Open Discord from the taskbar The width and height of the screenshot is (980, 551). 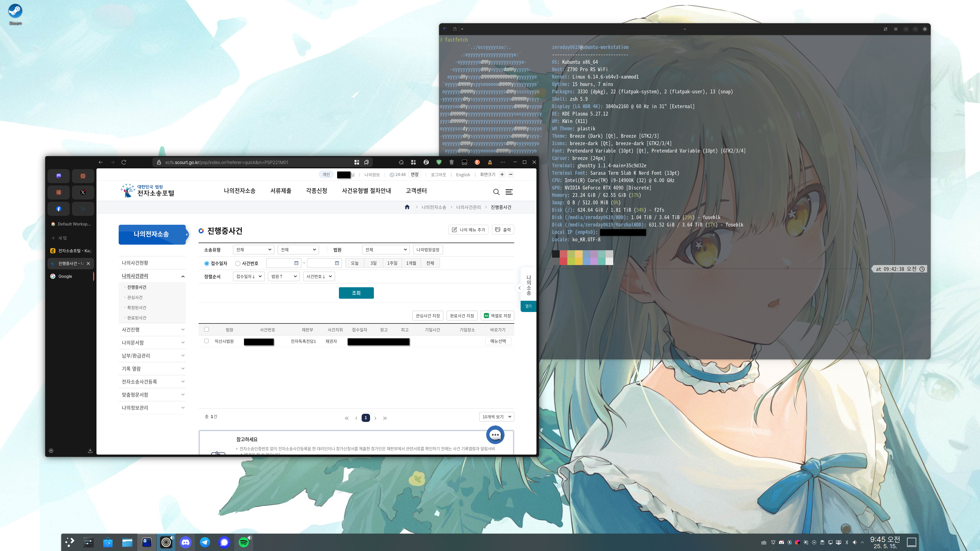pos(186,543)
